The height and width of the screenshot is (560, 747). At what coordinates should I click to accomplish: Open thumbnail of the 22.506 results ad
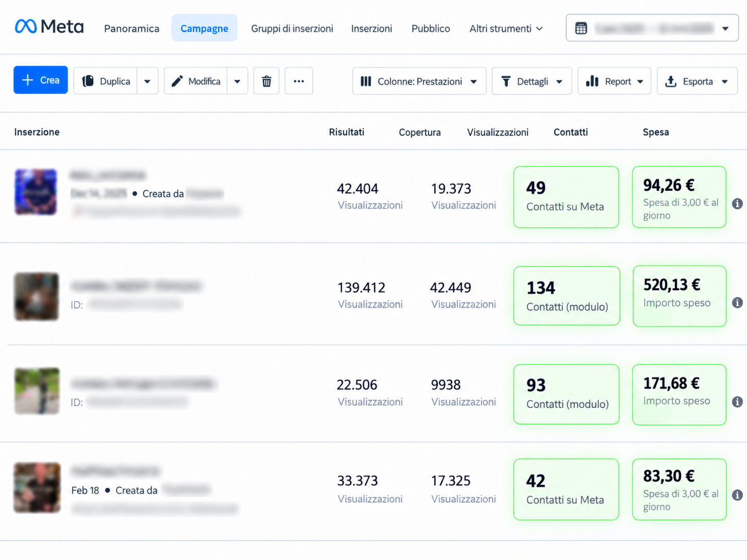(37, 391)
